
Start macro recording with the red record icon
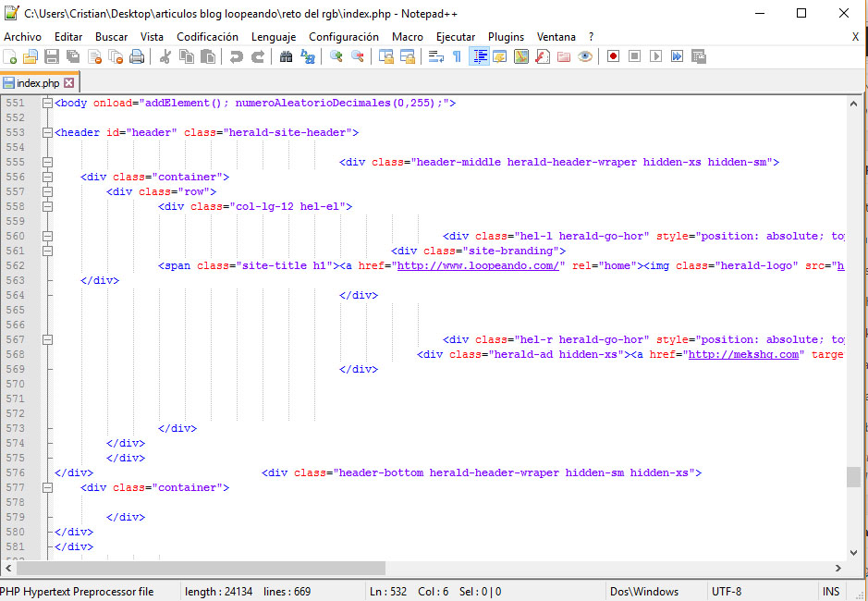613,56
